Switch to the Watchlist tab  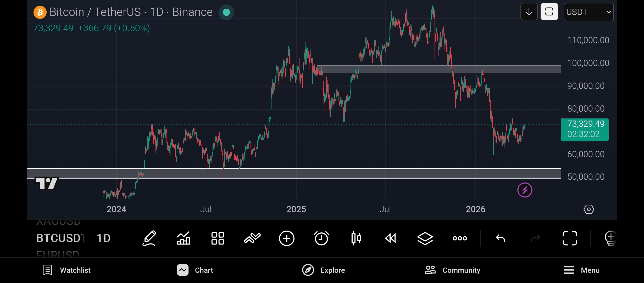point(67,270)
